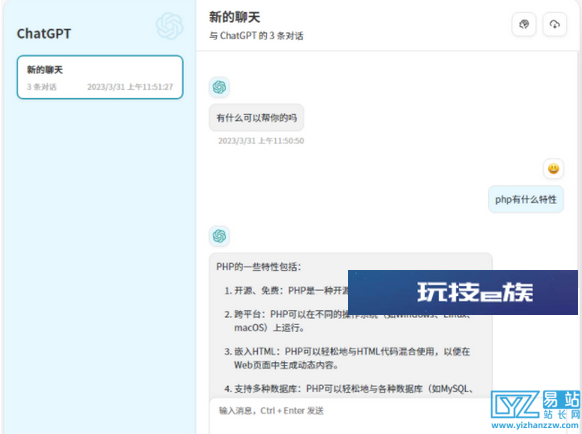This screenshot has width=582, height=434.
Task: Click the cloud download export icon
Action: (555, 25)
